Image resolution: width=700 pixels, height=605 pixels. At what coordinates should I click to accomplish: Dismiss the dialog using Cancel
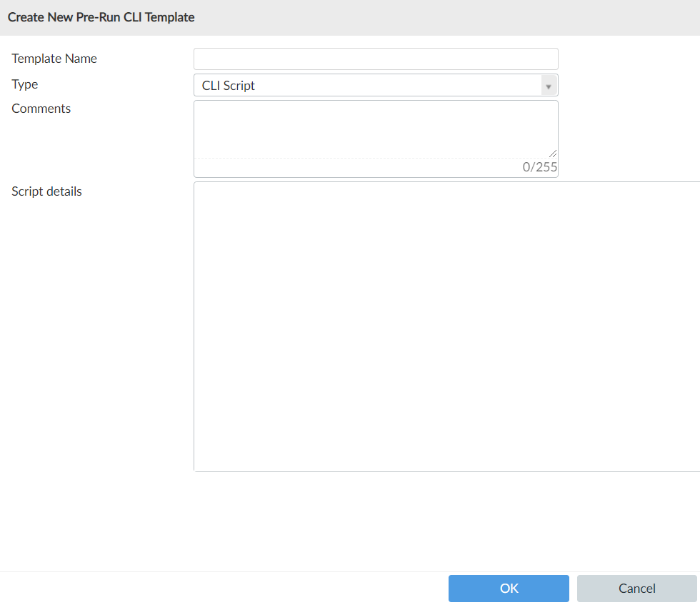pos(636,589)
